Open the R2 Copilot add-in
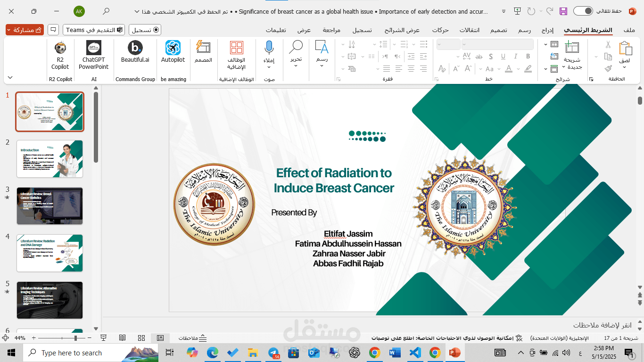The height and width of the screenshot is (362, 644). click(x=60, y=56)
